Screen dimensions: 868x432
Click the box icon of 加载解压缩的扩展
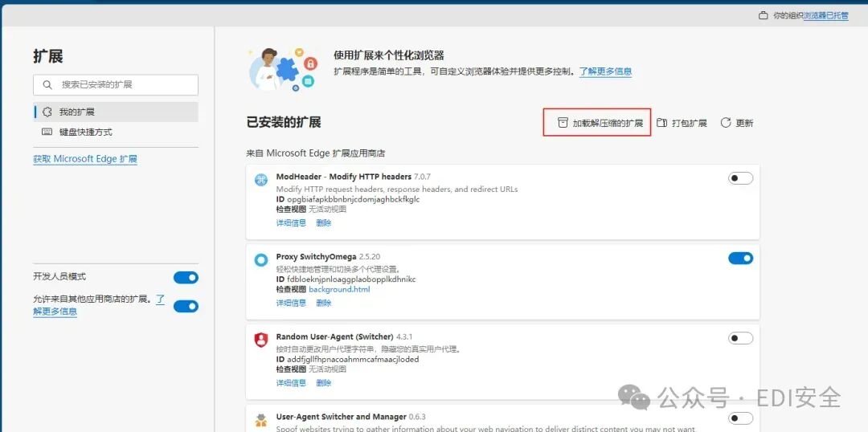pos(563,123)
